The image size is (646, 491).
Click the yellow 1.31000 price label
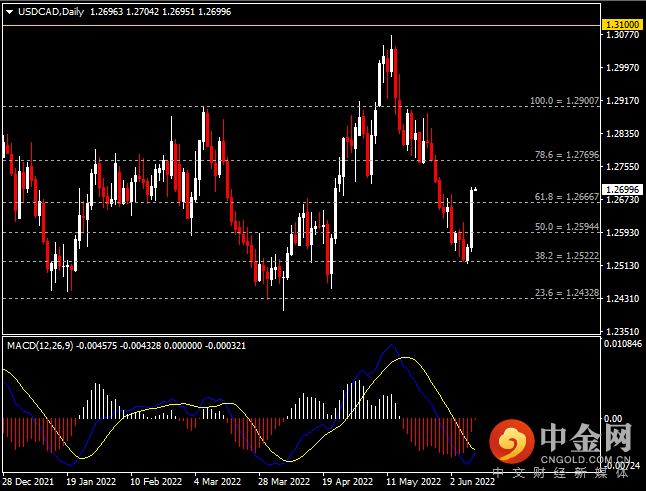tap(623, 25)
